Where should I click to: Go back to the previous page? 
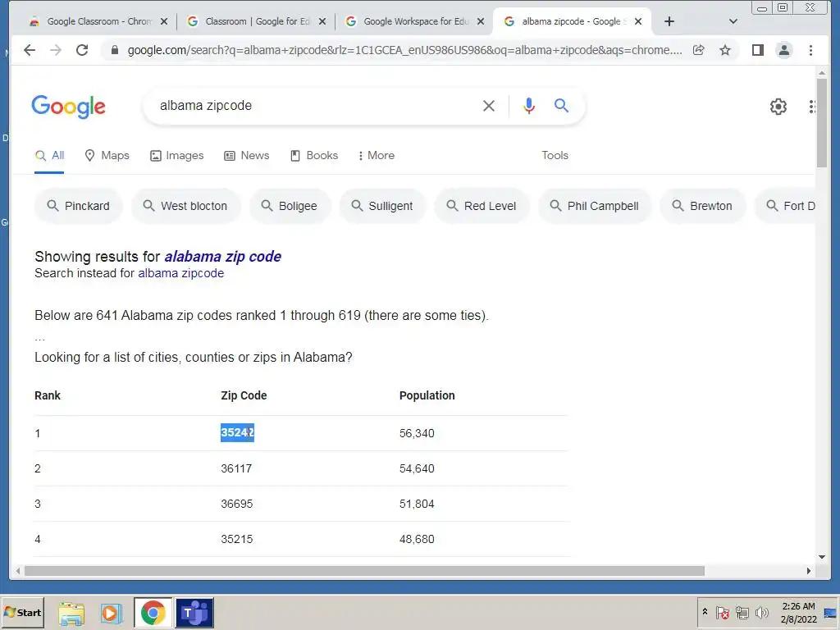(30, 50)
